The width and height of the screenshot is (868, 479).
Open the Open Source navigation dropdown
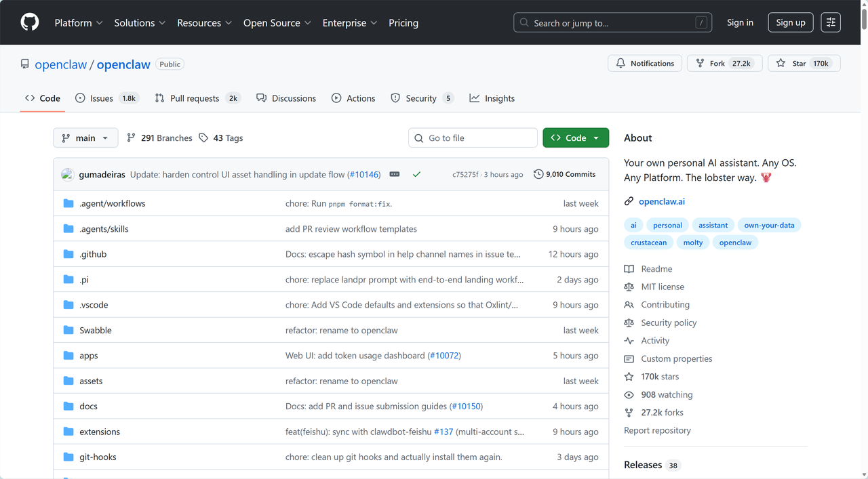click(x=277, y=22)
